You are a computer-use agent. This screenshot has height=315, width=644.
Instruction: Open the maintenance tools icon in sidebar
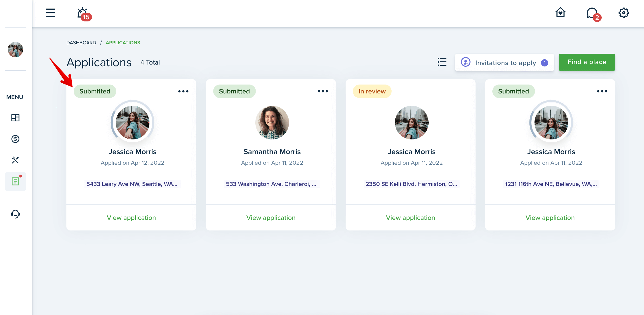(x=15, y=160)
